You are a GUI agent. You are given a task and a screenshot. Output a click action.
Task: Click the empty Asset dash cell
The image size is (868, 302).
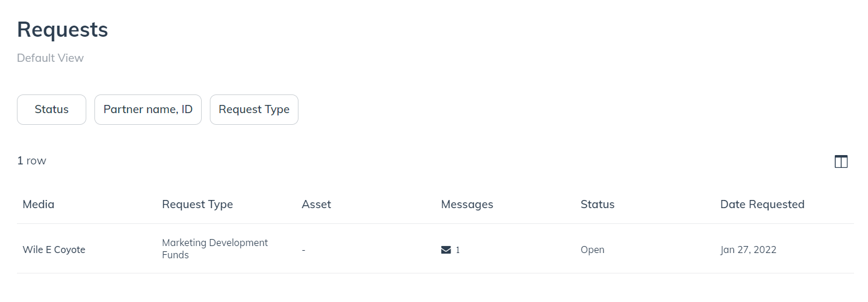(x=304, y=250)
